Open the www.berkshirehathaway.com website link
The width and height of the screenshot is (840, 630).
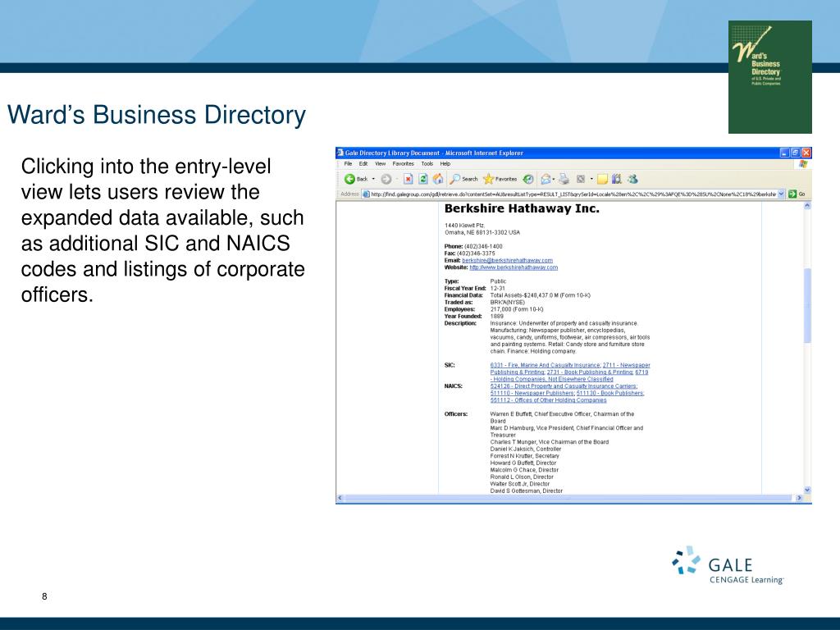pyautogui.click(x=514, y=267)
